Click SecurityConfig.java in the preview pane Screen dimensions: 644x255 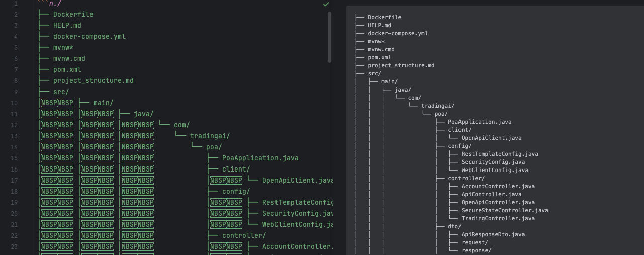(493, 162)
